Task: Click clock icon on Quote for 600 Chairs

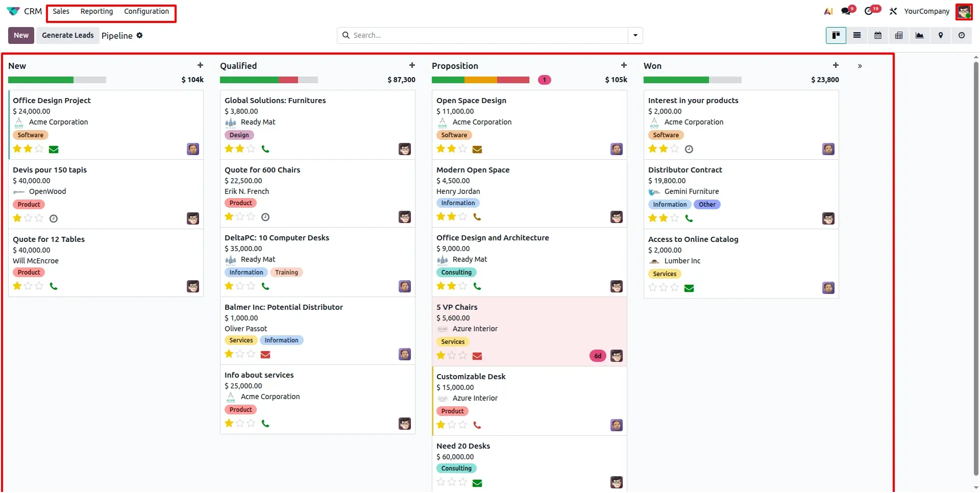Action: point(265,217)
